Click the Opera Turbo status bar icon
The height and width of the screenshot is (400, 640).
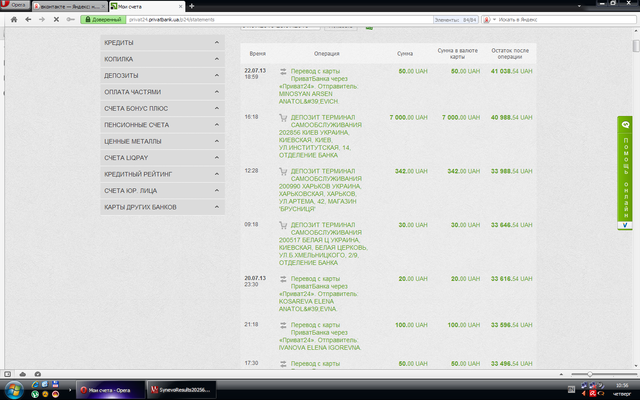[x=38, y=374]
